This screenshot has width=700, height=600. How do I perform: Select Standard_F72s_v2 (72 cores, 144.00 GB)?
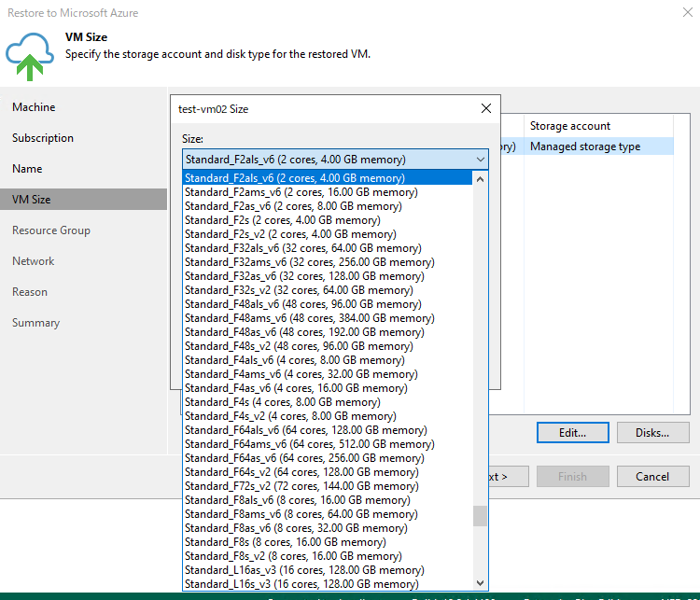point(328,486)
